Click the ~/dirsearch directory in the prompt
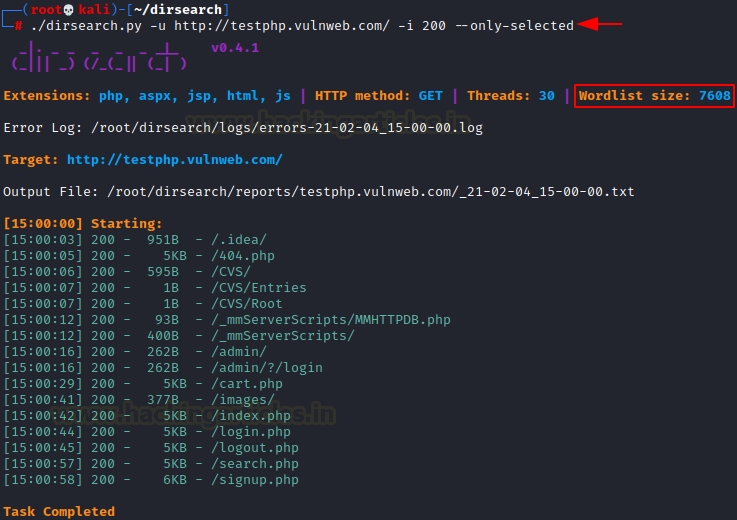This screenshot has width=737, height=520. tap(178, 9)
